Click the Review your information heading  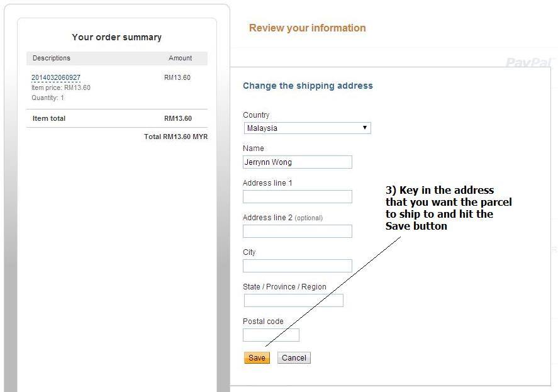[x=308, y=28]
